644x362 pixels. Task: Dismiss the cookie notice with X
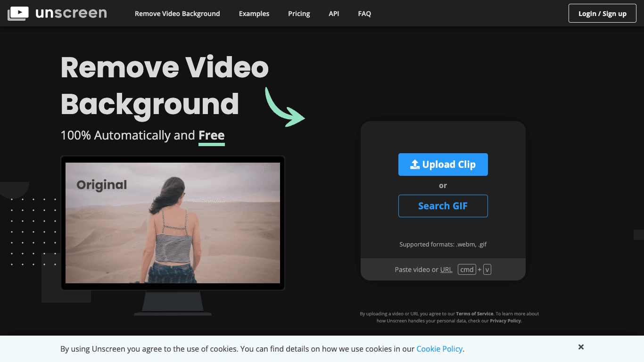pyautogui.click(x=581, y=347)
